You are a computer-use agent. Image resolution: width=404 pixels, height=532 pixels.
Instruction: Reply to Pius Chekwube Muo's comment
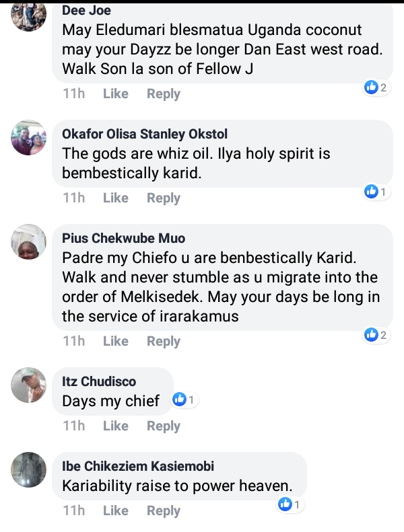tap(163, 341)
